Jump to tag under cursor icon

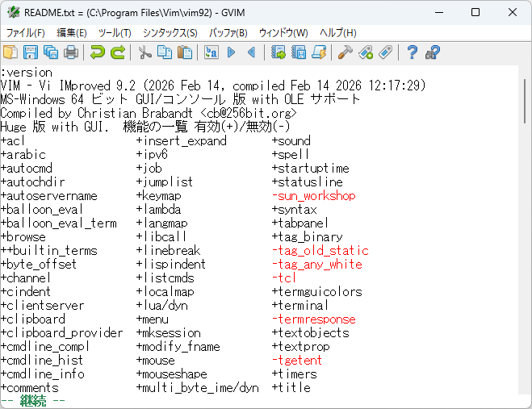[x=386, y=52]
